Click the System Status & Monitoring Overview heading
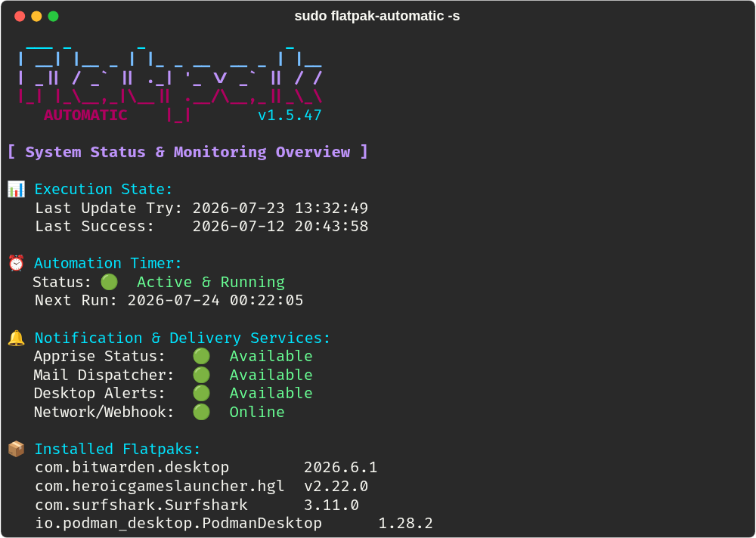Screen dimensions: 756x538 coord(188,152)
